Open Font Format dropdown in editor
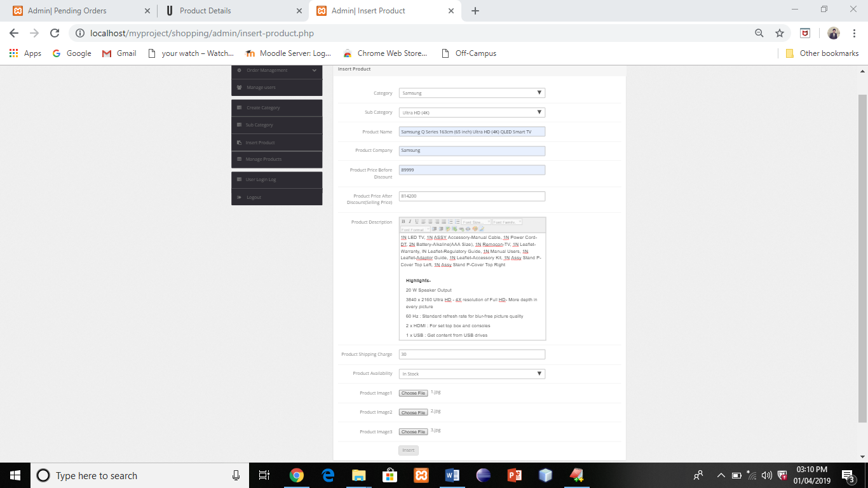 [416, 229]
